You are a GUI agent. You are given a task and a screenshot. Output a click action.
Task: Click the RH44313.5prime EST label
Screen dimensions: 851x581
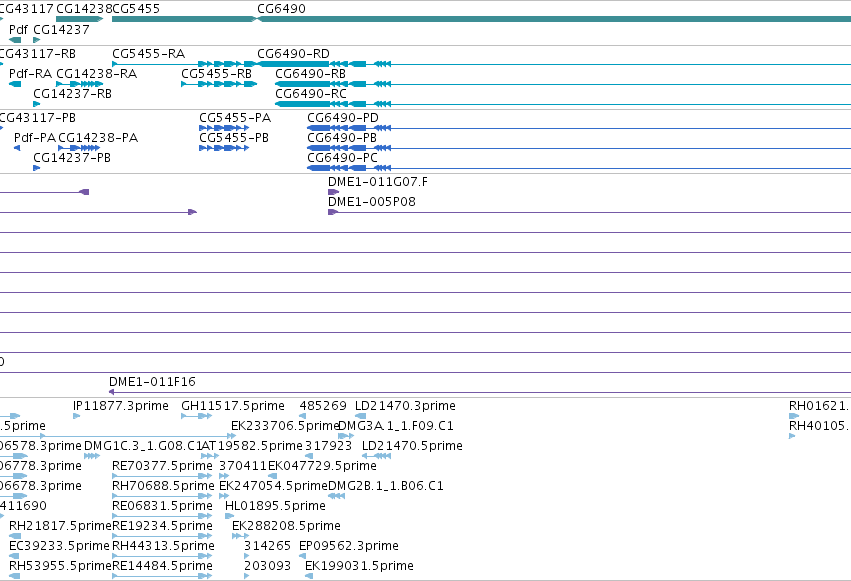tap(163, 546)
